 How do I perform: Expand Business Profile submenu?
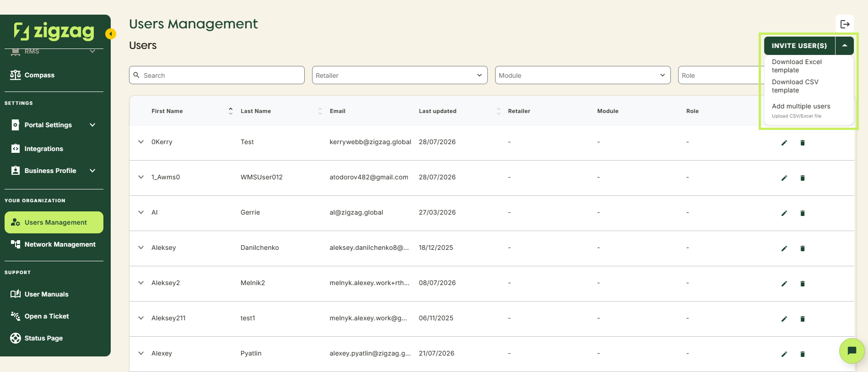click(x=92, y=171)
